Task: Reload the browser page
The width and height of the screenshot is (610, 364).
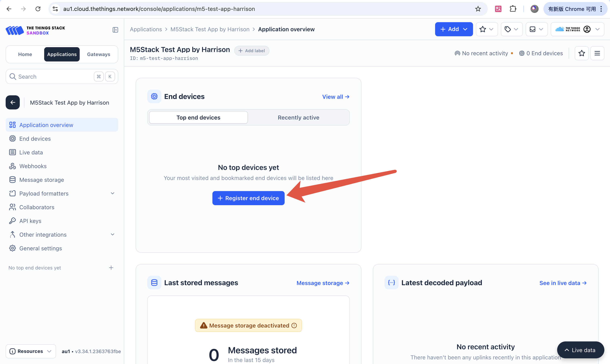Action: click(x=38, y=9)
